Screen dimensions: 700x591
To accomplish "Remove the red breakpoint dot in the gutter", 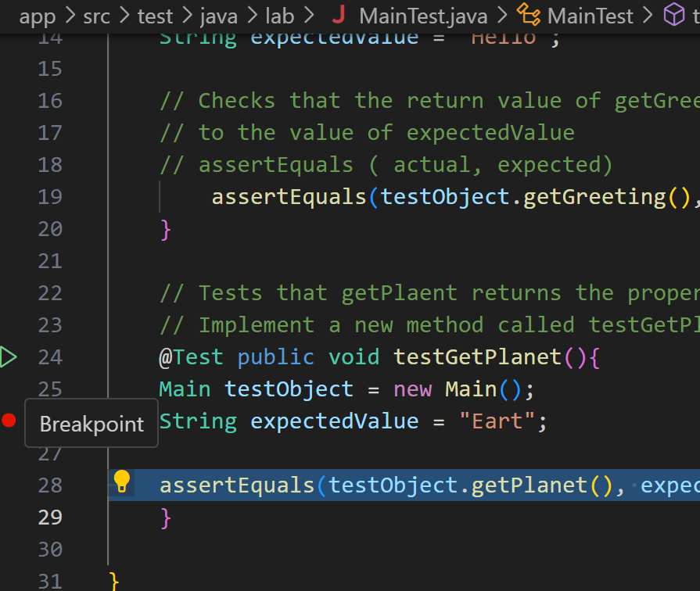I will coord(9,421).
